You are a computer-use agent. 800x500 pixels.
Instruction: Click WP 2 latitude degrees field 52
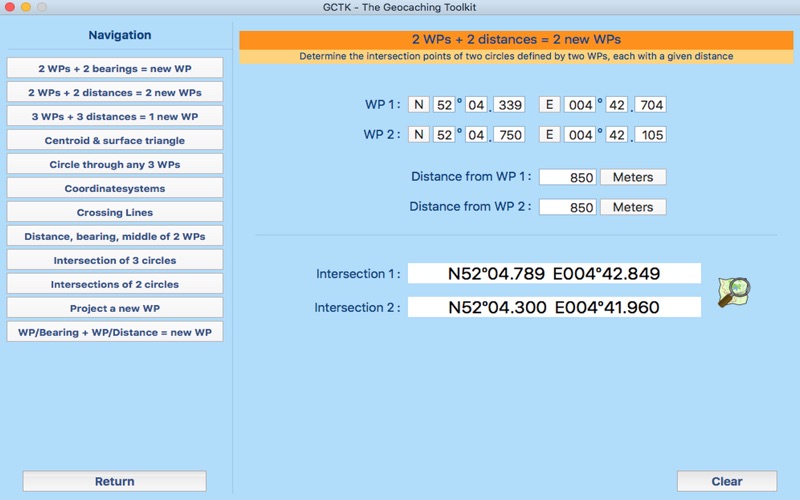pos(444,135)
